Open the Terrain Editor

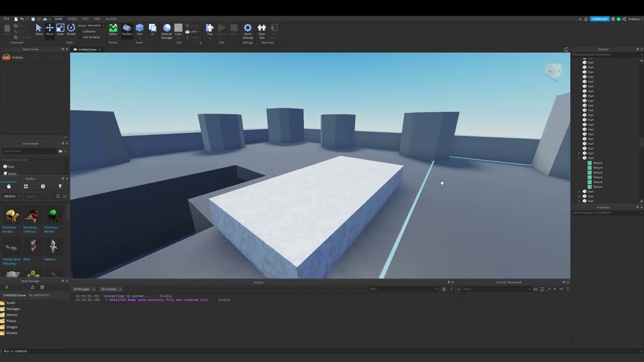point(113,29)
